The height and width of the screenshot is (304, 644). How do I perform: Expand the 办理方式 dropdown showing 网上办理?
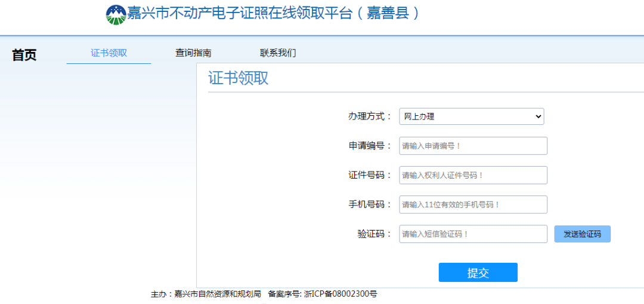pos(471,116)
